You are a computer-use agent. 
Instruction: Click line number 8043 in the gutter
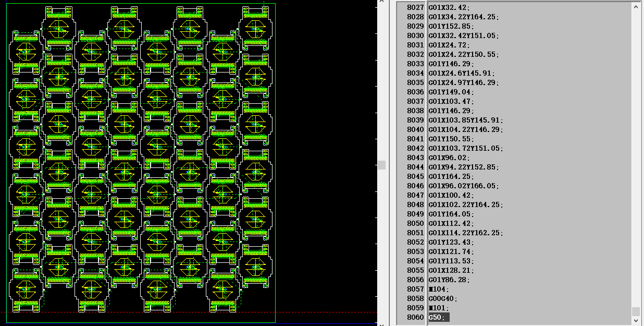pyautogui.click(x=415, y=158)
